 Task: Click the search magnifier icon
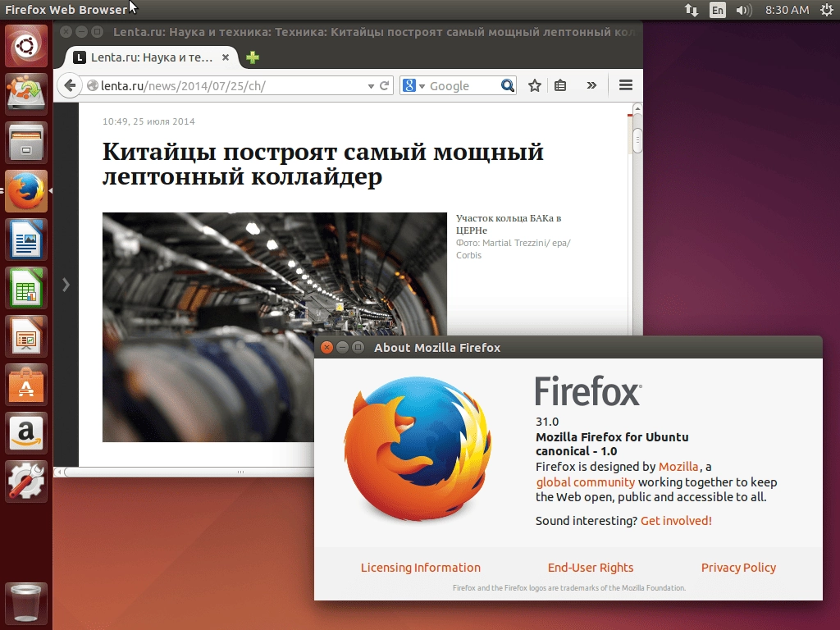507,85
